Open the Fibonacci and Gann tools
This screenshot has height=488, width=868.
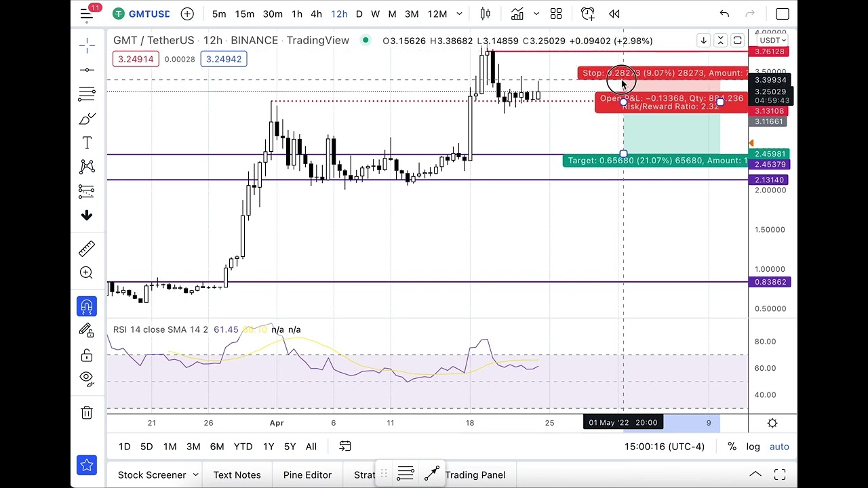pos(87,94)
